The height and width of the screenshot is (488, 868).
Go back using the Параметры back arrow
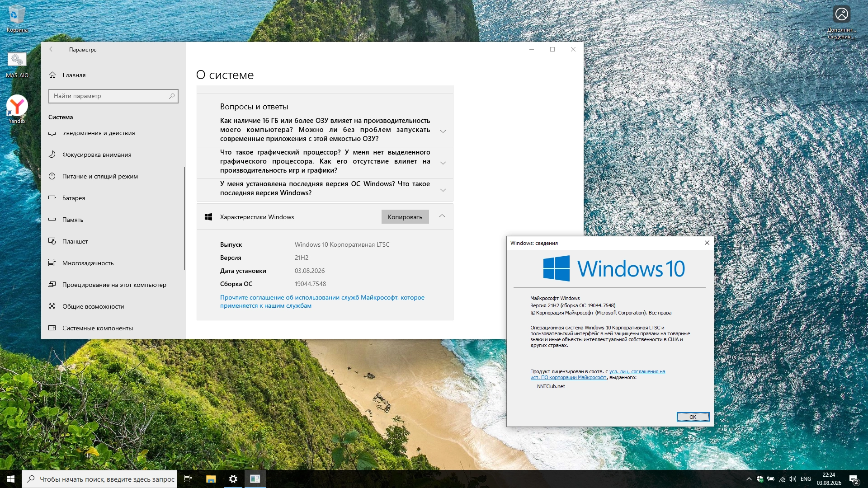tap(52, 49)
